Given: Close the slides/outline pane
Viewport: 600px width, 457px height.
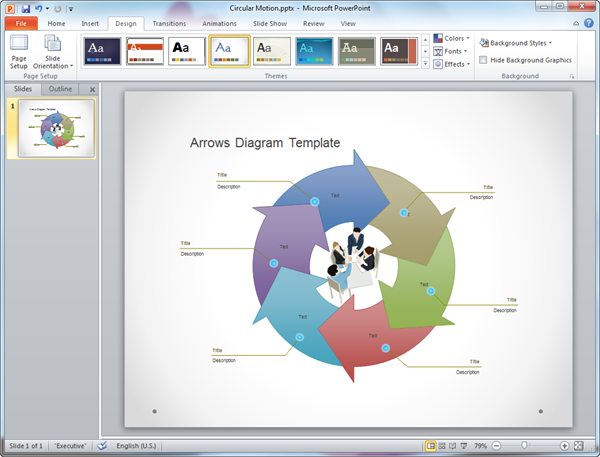Looking at the screenshot, I should coord(92,90).
